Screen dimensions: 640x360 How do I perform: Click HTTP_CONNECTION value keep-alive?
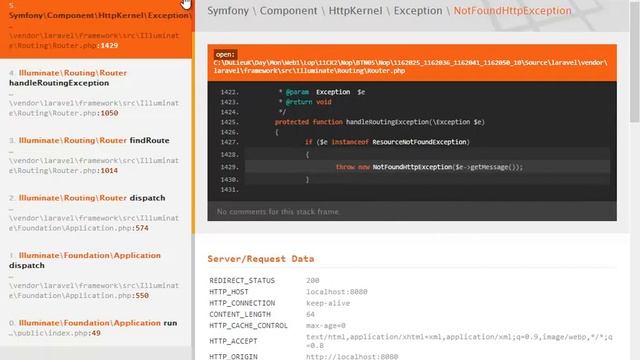pos(328,303)
